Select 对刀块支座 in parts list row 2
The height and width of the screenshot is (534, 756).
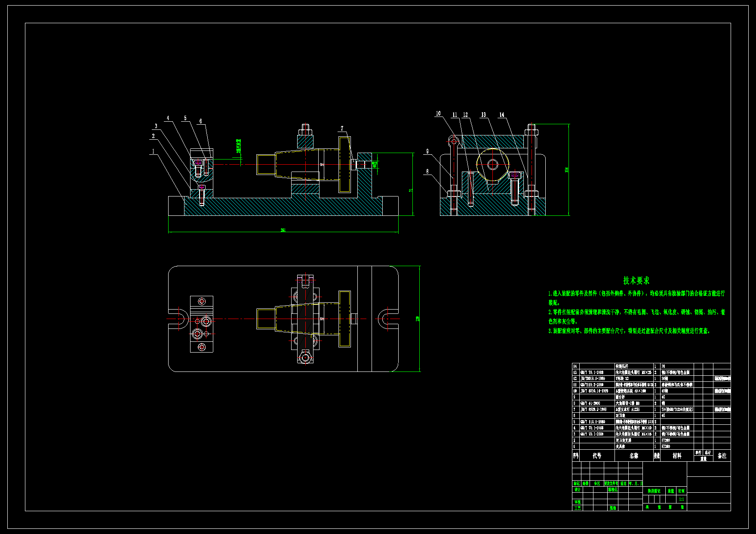pyautogui.click(x=624, y=441)
